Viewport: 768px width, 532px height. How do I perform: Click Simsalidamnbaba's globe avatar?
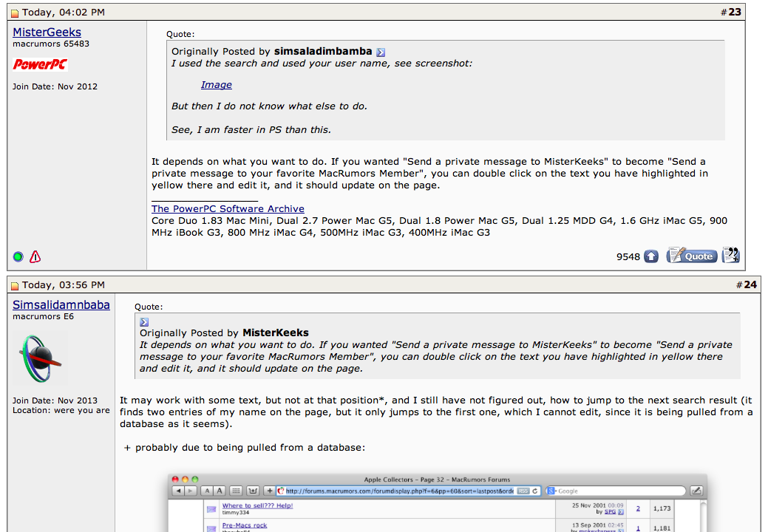point(40,358)
